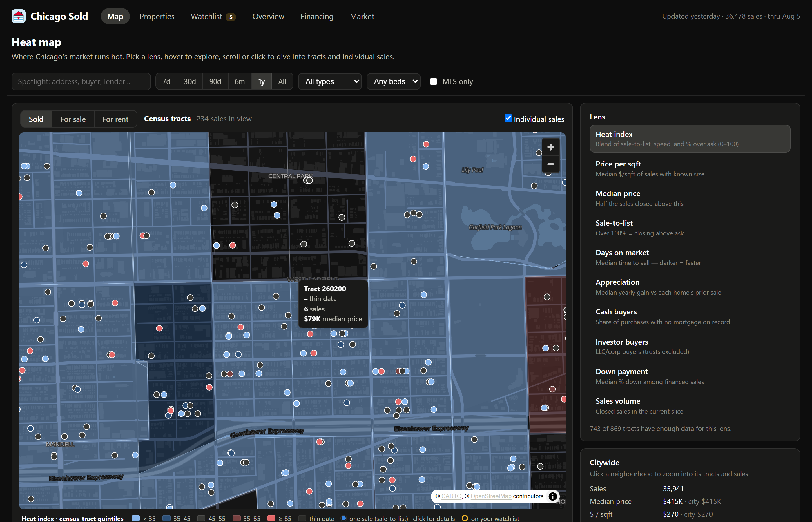The width and height of the screenshot is (812, 522).
Task: Set time range to 30d
Action: [190, 81]
